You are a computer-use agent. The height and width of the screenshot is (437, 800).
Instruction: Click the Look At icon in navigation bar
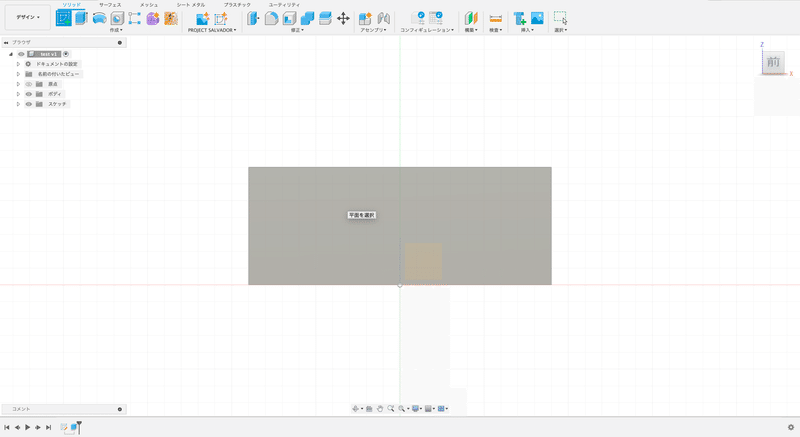coord(369,408)
